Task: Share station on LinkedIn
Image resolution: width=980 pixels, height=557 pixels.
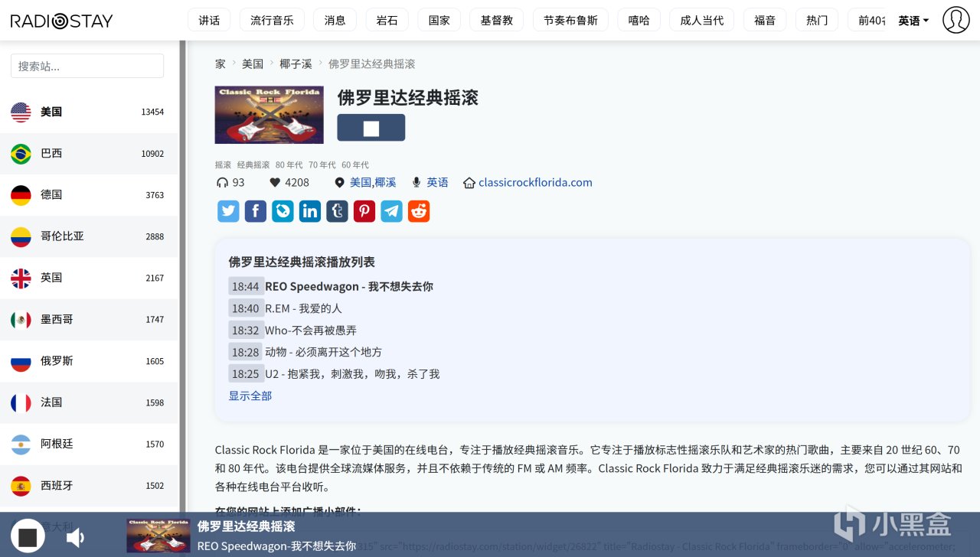Action: click(310, 211)
